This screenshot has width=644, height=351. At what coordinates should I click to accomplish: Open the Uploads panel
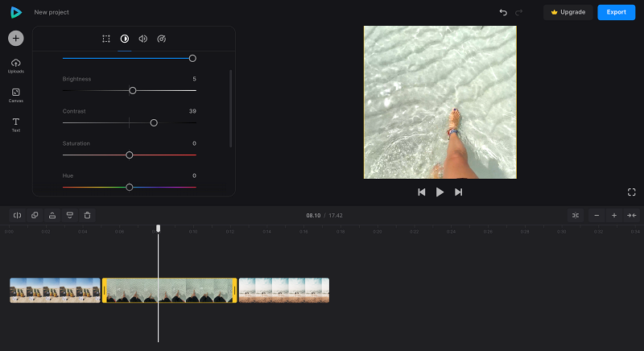(x=15, y=66)
